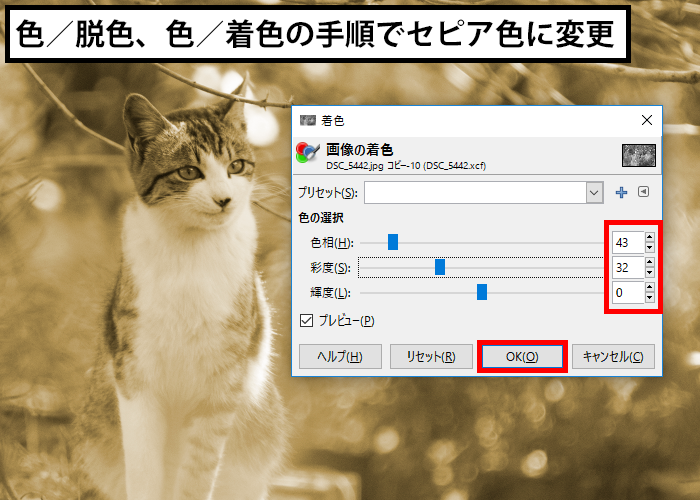
Task: Click the 輝度(L) slider handle
Action: [482, 292]
